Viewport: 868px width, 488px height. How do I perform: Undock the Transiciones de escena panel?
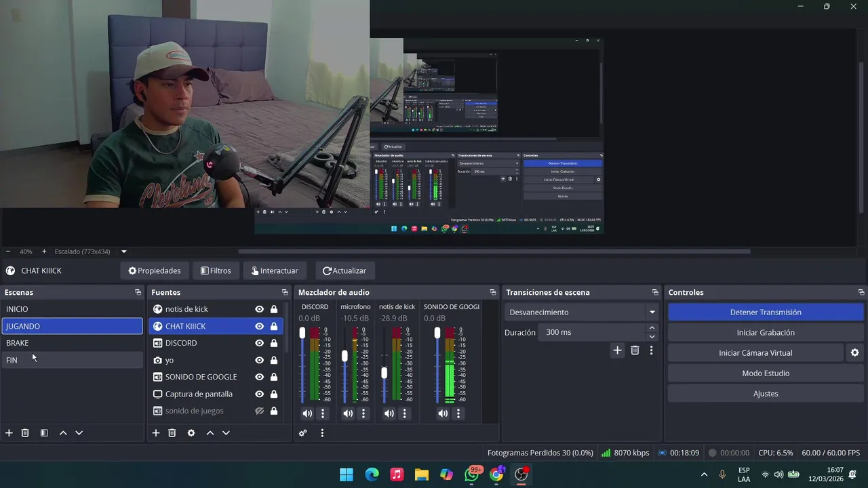pyautogui.click(x=655, y=292)
